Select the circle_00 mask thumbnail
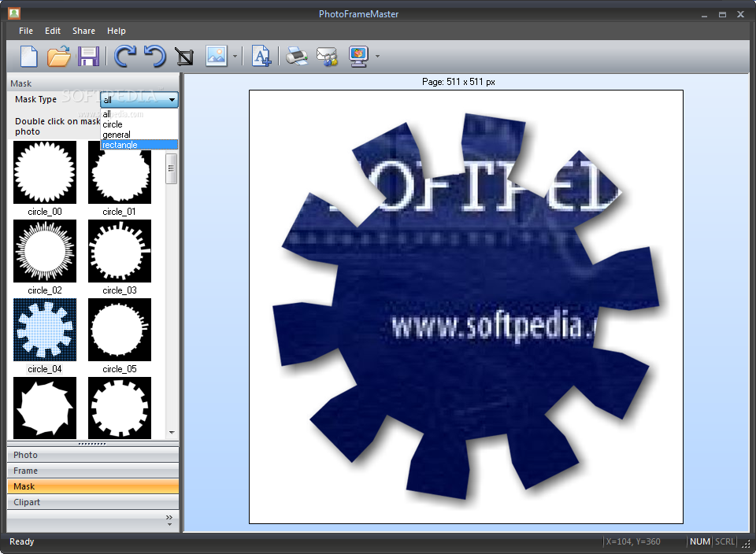The height and width of the screenshot is (554, 756). coord(45,172)
